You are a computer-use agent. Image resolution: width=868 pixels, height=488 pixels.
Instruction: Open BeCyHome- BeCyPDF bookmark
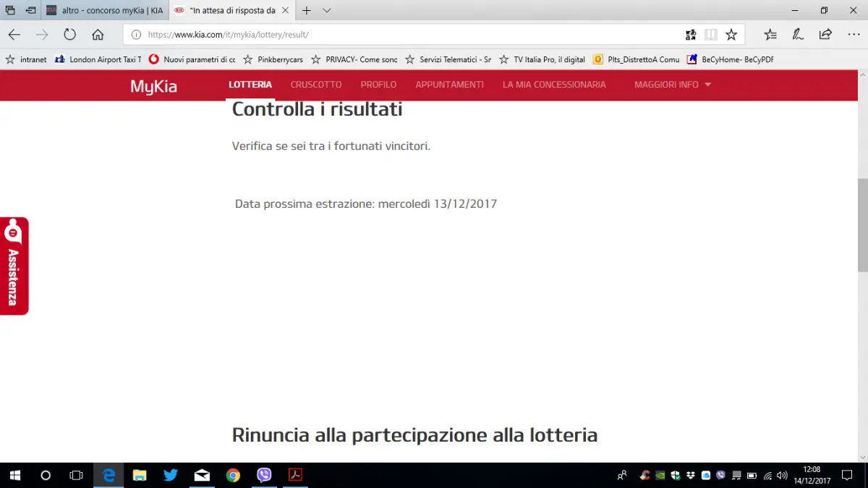click(730, 59)
